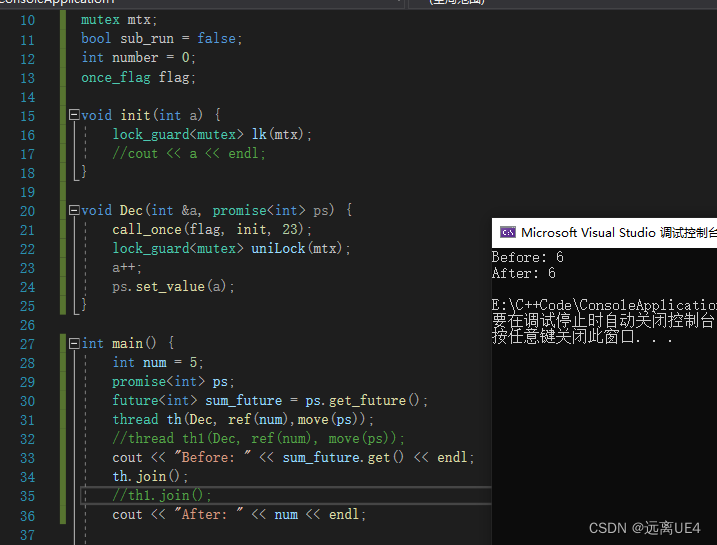Viewport: 717px width, 545px height.
Task: Click 'mutex mtx;' declaration
Action: tap(119, 20)
